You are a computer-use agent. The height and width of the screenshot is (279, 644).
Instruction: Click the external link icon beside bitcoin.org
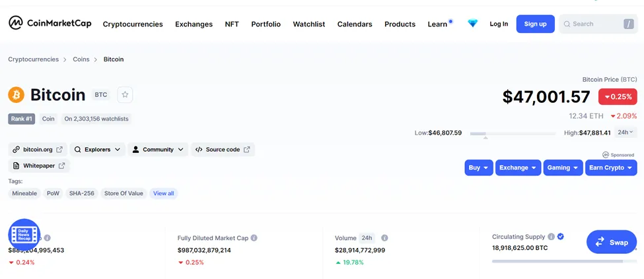point(59,149)
